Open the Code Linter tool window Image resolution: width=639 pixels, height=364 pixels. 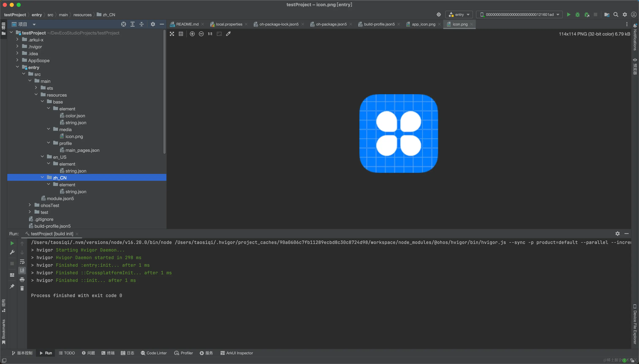point(154,353)
